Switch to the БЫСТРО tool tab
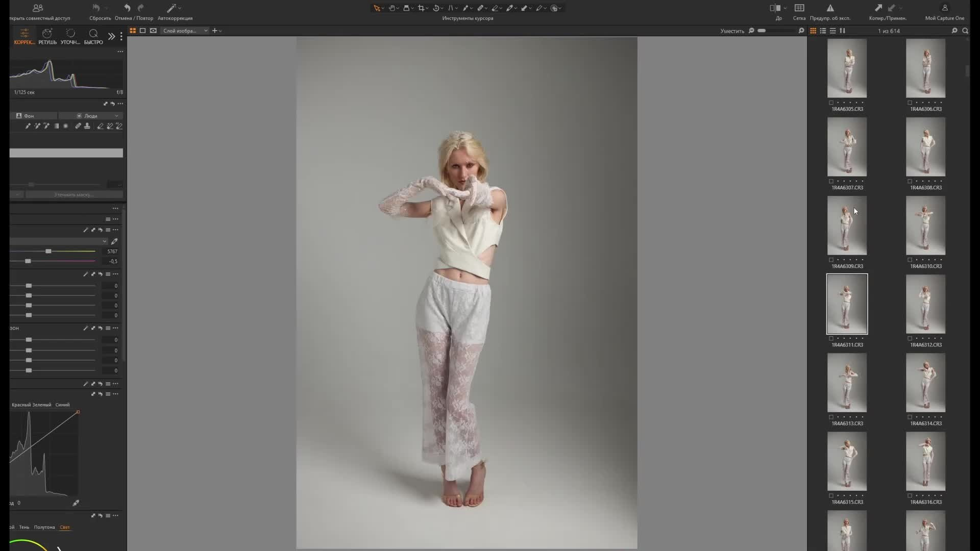 click(x=93, y=36)
